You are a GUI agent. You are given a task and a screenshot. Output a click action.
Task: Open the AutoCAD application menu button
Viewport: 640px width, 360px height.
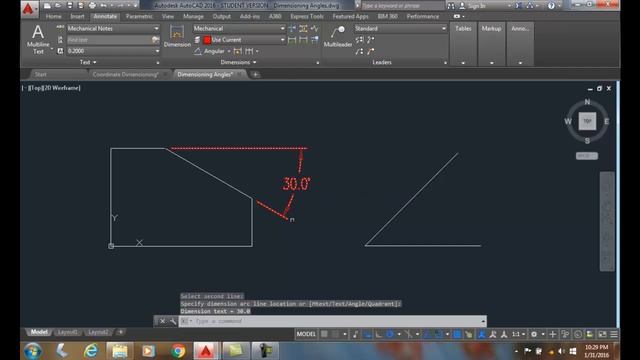tap(29, 8)
